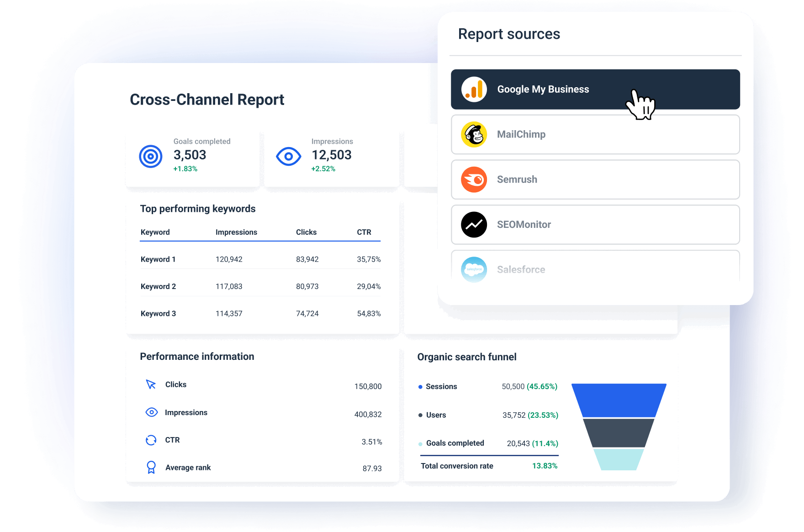Click the CTR refresh icon
804x532 pixels.
(151, 440)
